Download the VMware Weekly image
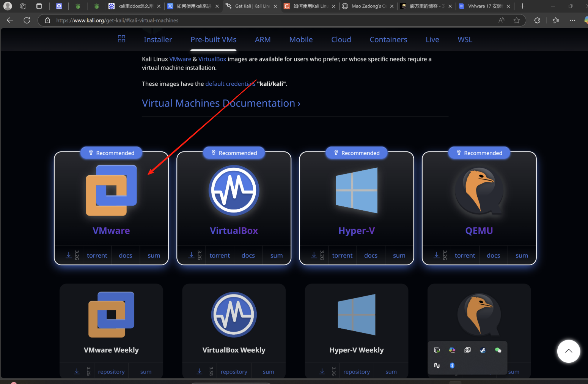Image resolution: width=588 pixels, height=384 pixels. click(77, 371)
